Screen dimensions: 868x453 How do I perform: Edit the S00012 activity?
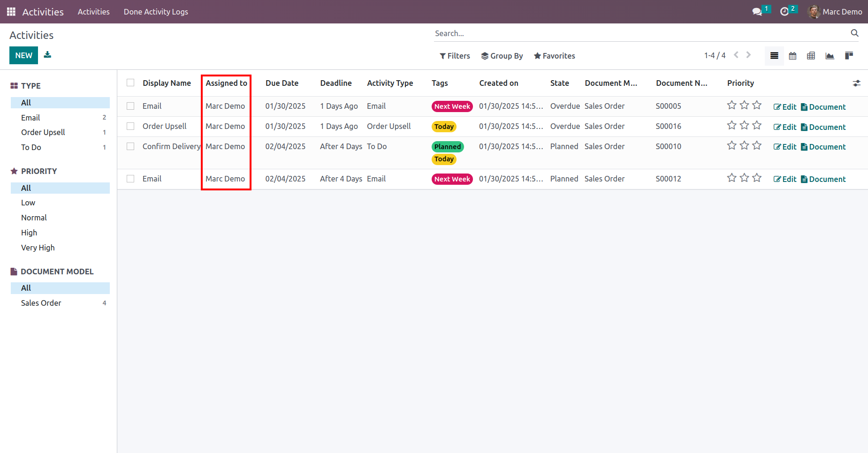coord(785,179)
